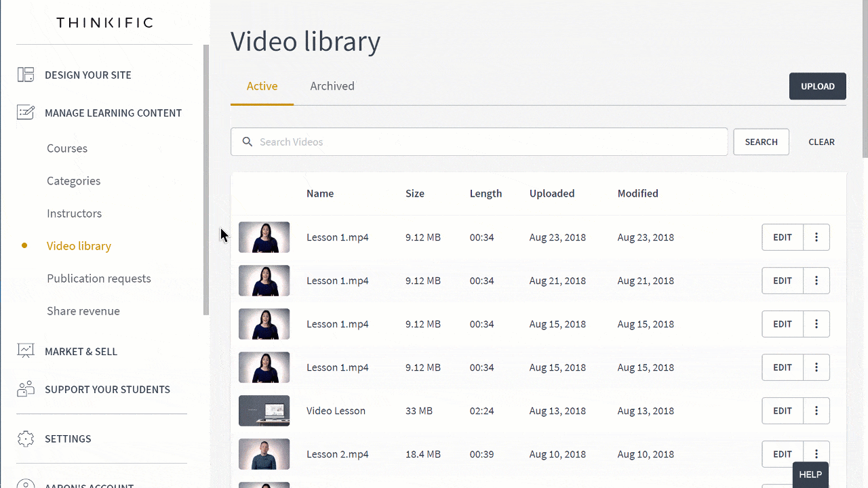
Task: Click the 18.4 MB size cell
Action: (423, 454)
